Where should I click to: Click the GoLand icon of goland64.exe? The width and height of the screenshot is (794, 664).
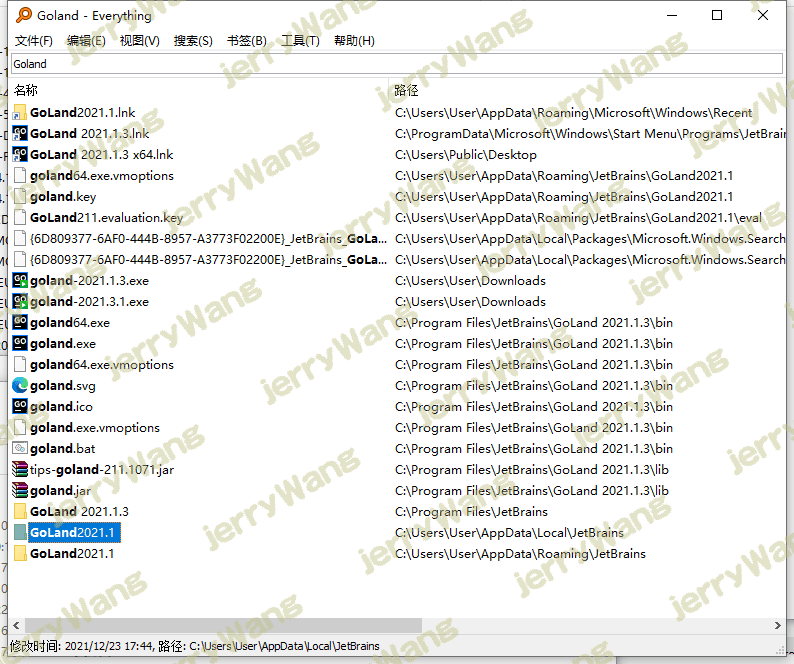(x=20, y=323)
